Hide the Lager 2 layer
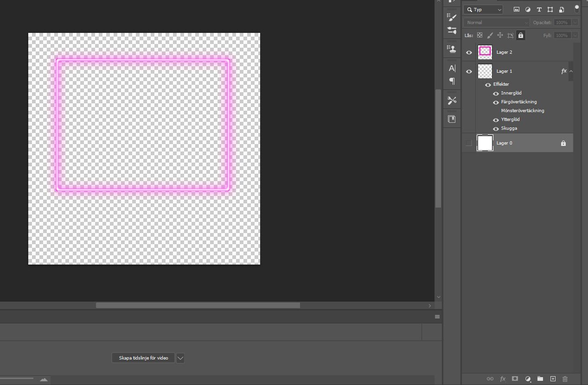The width and height of the screenshot is (588, 385). 469,52
